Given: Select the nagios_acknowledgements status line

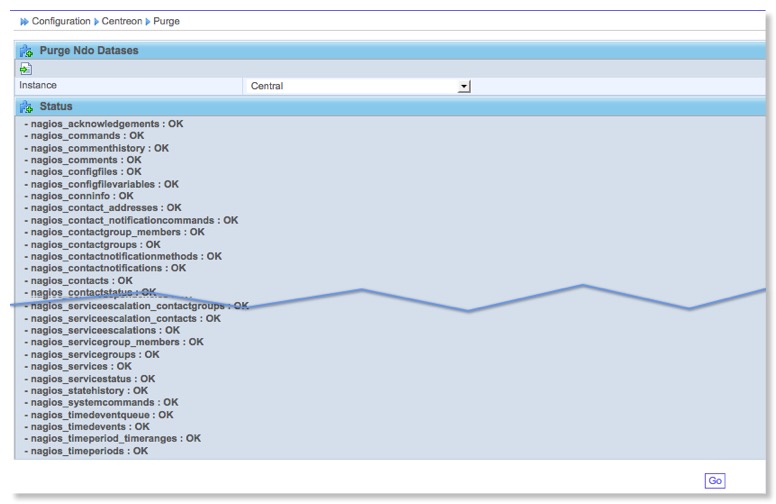Looking at the screenshot, I should click(x=103, y=124).
